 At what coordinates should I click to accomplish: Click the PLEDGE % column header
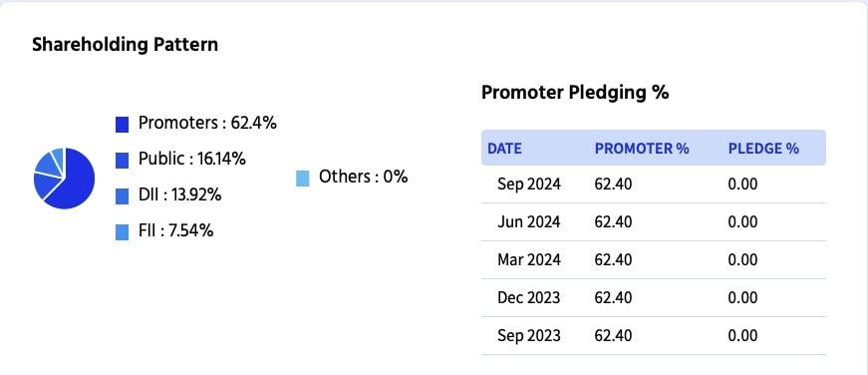pyautogui.click(x=763, y=149)
